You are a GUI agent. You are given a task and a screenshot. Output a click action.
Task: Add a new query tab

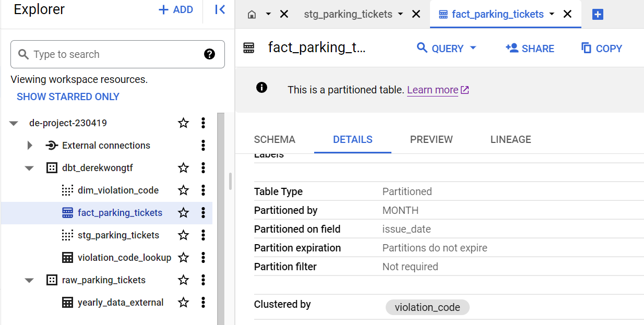click(x=598, y=15)
